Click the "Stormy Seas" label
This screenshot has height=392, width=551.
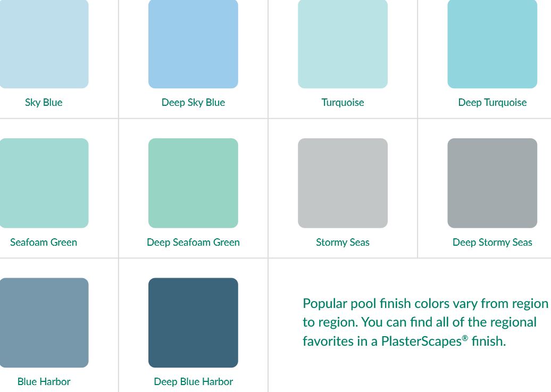[x=343, y=243]
